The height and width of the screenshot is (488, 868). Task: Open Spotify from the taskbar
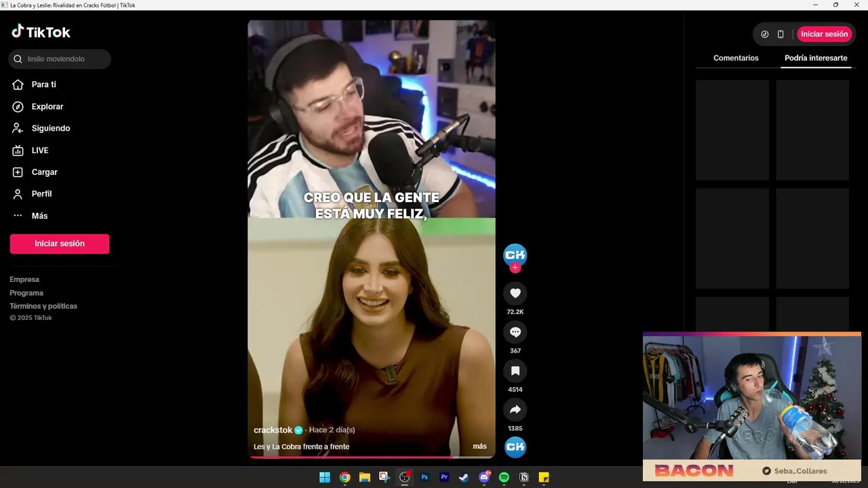click(x=504, y=477)
